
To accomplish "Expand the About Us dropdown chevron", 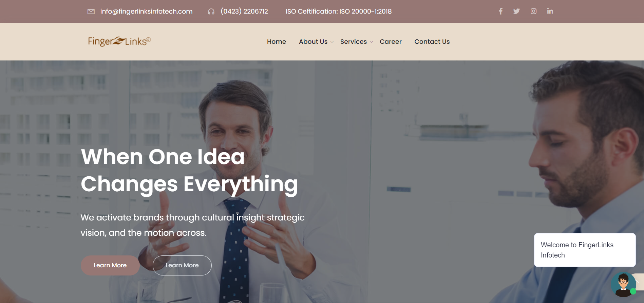I will click(x=332, y=42).
